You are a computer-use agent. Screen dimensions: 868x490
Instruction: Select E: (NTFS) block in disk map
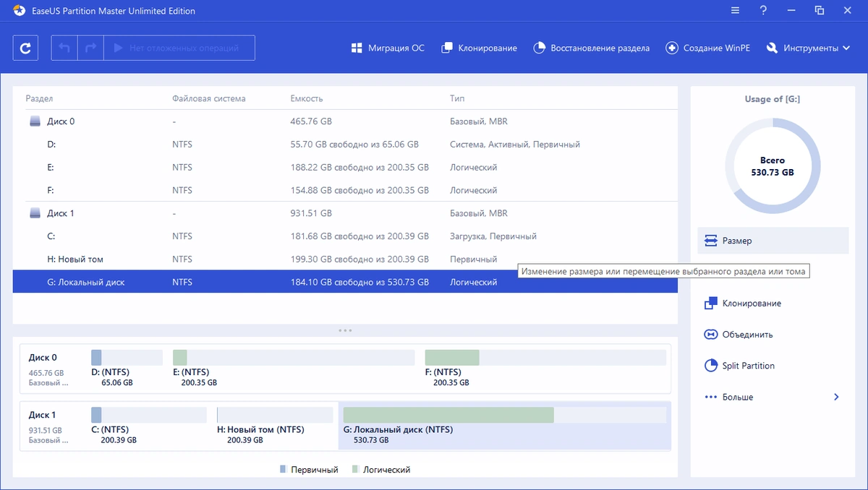[294, 367]
